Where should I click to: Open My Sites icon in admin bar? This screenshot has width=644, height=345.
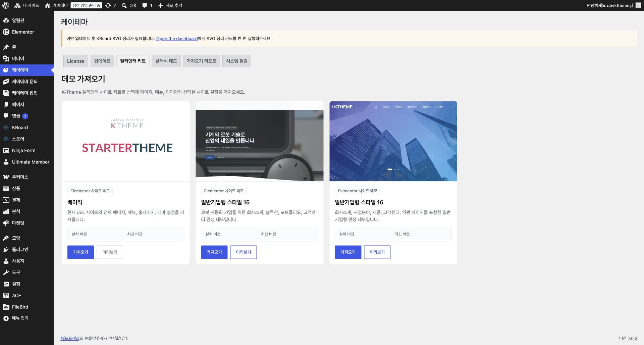17,5
